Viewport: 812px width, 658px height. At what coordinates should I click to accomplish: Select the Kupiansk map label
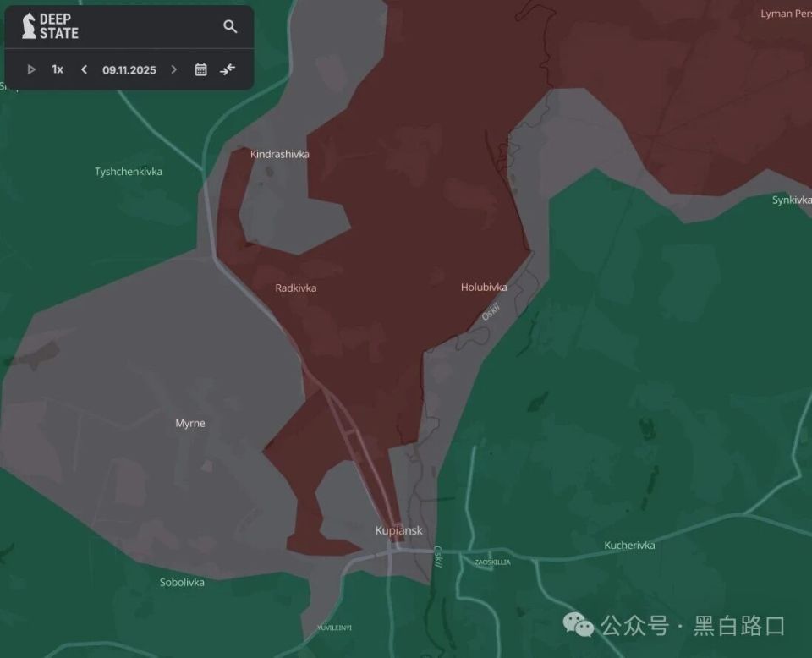(x=398, y=530)
